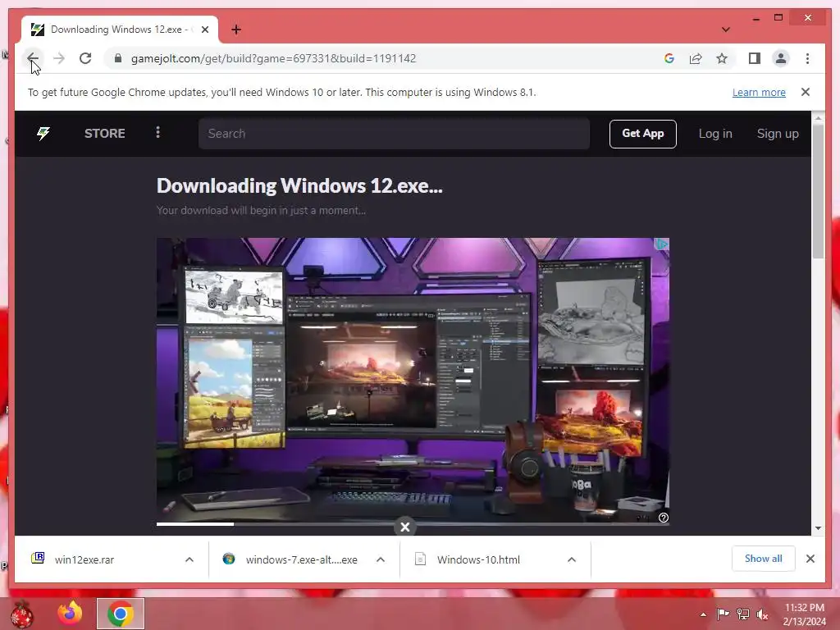Click the Get App button
840x630 pixels.
tap(643, 134)
